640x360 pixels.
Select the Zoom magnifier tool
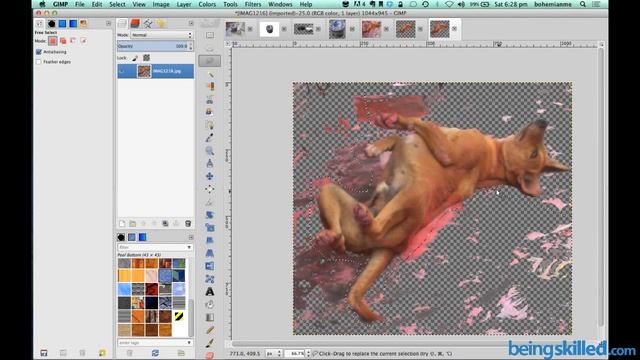(x=210, y=151)
